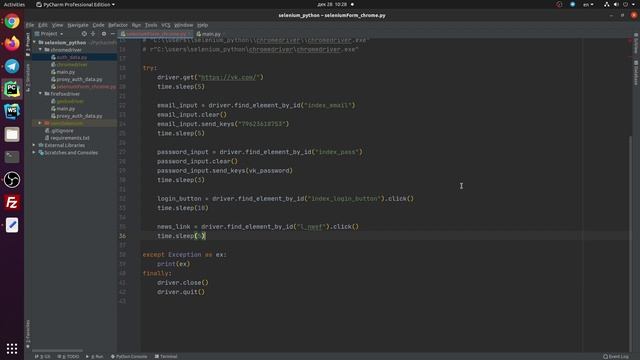Open the File menu
The image size is (640, 360).
pyautogui.click(x=30, y=25)
